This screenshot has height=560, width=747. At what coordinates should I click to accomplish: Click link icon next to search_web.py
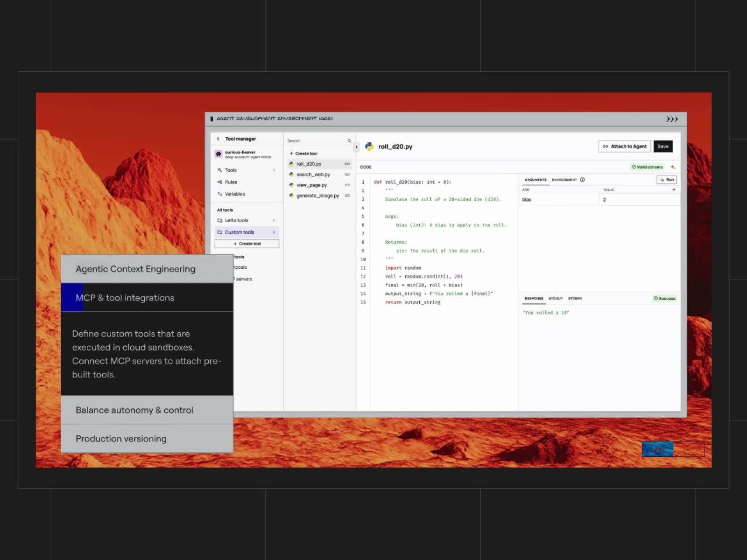tap(347, 175)
